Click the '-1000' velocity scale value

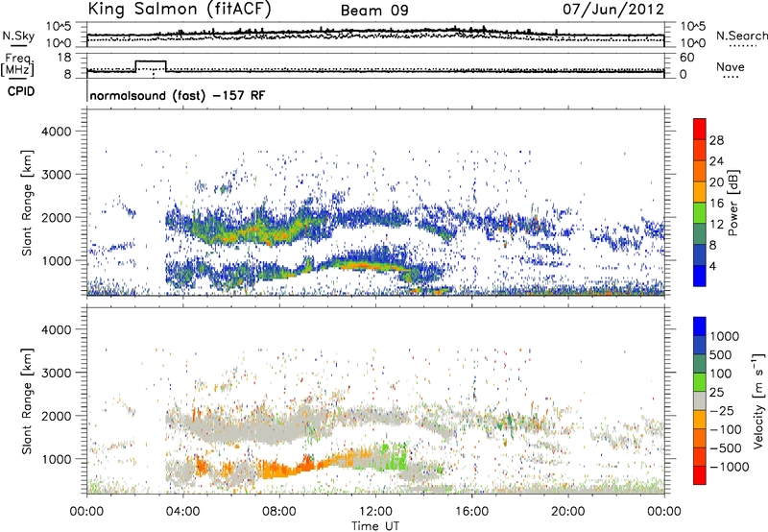pyautogui.click(x=729, y=467)
